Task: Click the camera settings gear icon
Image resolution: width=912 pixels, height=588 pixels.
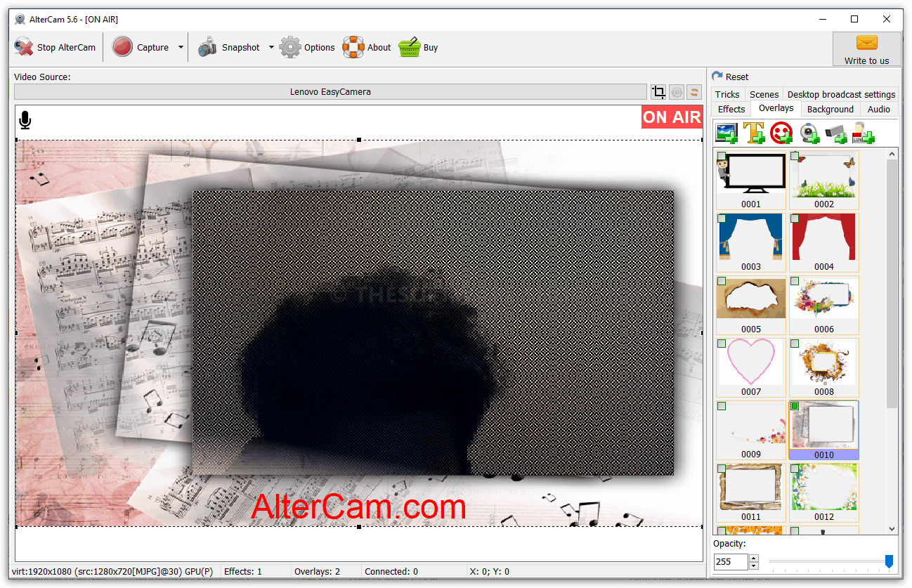Action: [x=677, y=92]
